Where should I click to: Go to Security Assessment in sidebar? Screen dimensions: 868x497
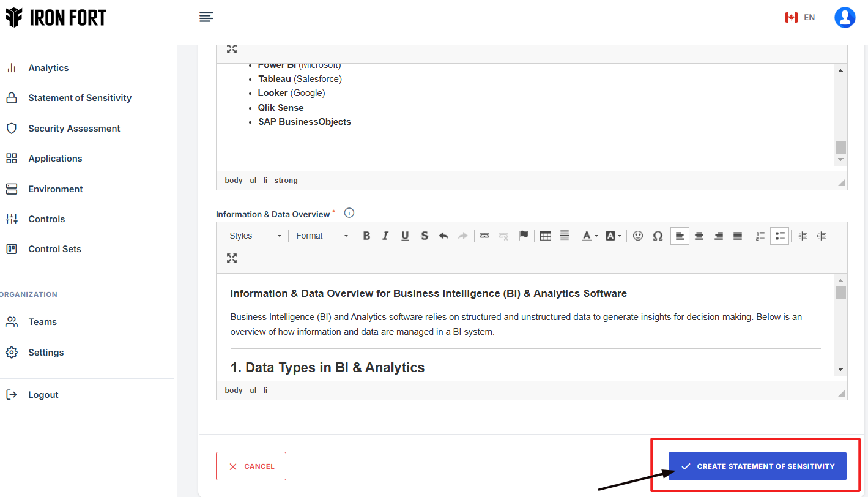[x=74, y=129]
